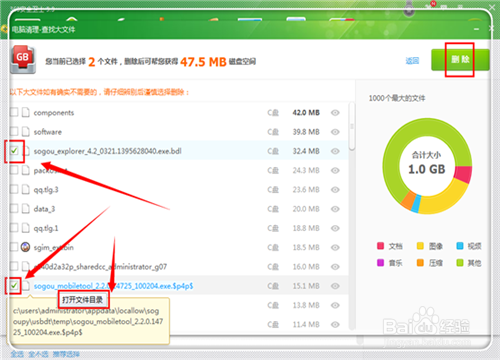This screenshot has height=360, width=500.
Task: Click the 打开文件目录 button
Action: (83, 300)
